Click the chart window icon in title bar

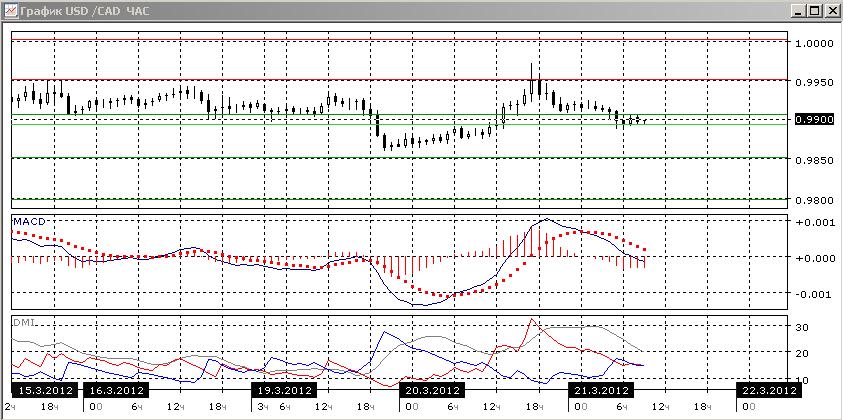pos(10,10)
